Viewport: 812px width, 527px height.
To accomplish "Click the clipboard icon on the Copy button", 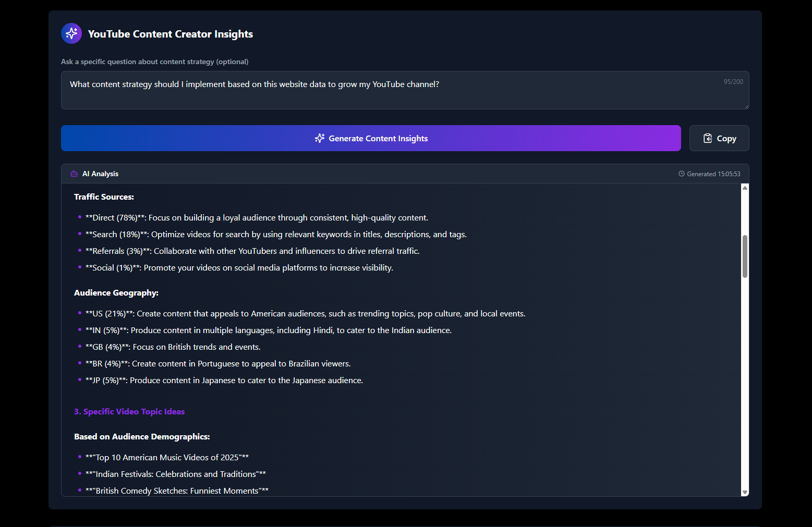I will 708,138.
